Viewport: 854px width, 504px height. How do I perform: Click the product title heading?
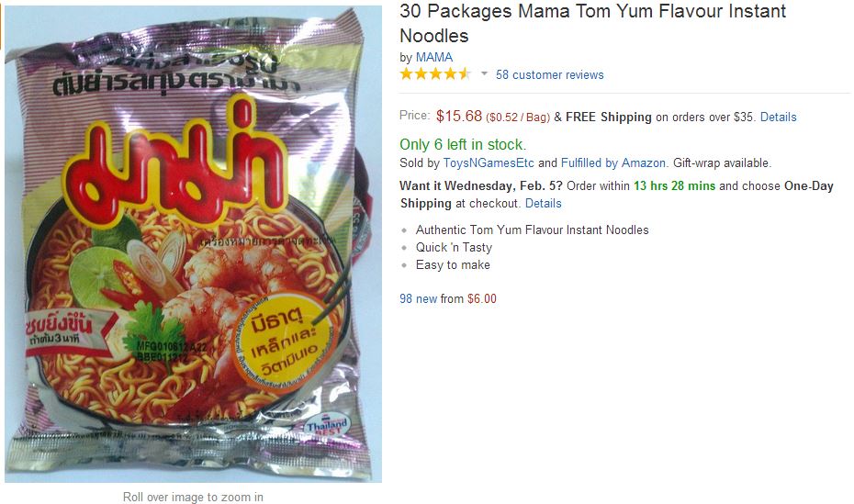pyautogui.click(x=592, y=23)
